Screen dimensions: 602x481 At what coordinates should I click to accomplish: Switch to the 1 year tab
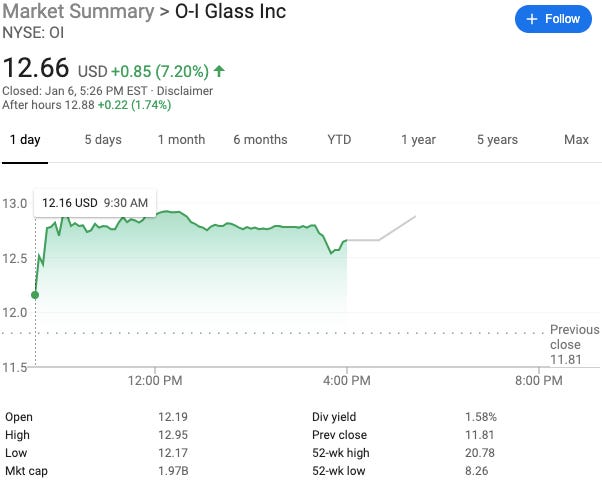[418, 140]
